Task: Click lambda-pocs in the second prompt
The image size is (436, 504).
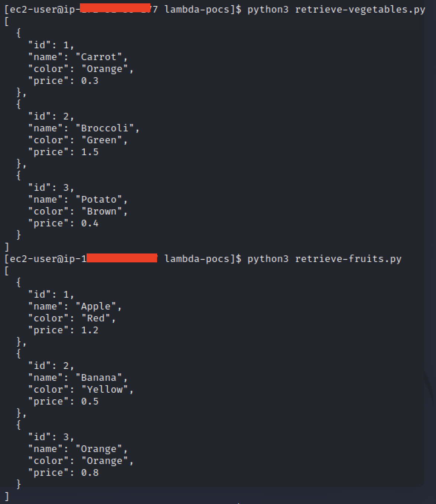Action: [x=197, y=259]
